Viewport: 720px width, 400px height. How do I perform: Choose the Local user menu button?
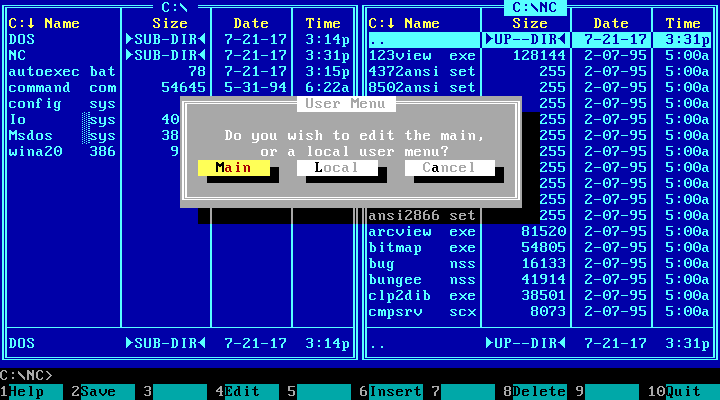pos(336,168)
